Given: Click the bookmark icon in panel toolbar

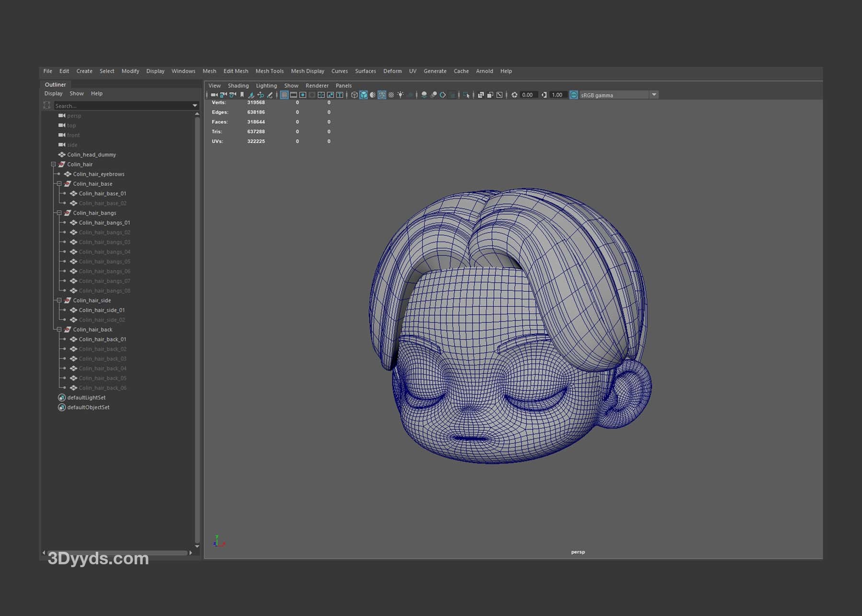Looking at the screenshot, I should 242,95.
